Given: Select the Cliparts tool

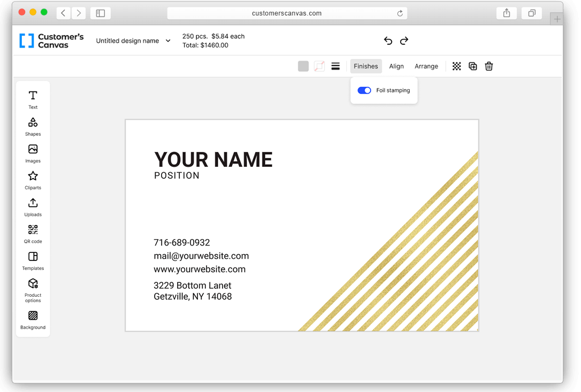Looking at the screenshot, I should click(x=33, y=180).
